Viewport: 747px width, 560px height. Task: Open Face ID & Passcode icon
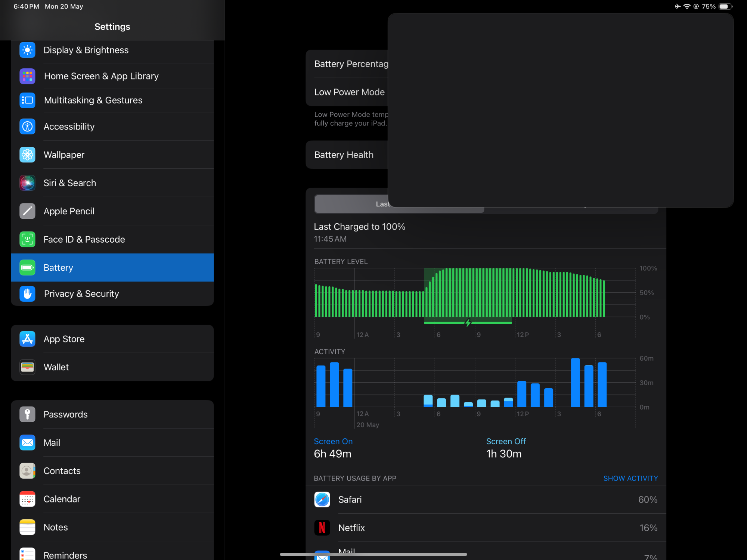(27, 239)
